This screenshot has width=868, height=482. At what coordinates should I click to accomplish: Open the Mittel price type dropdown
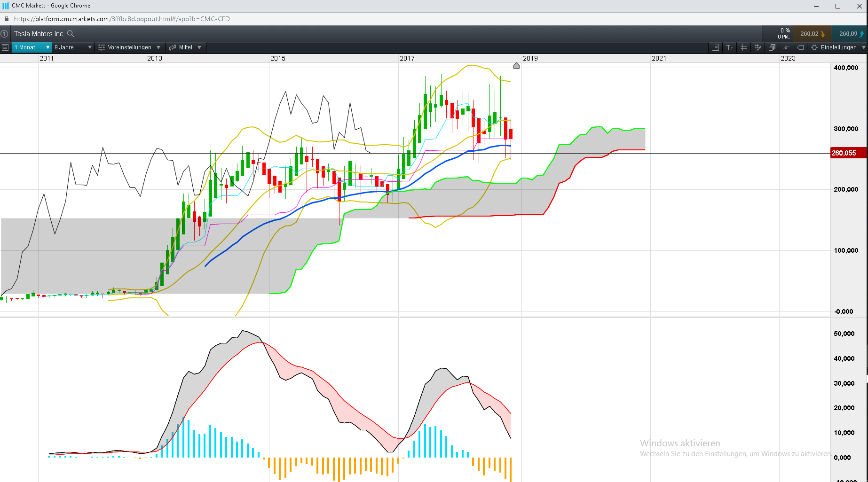click(185, 47)
